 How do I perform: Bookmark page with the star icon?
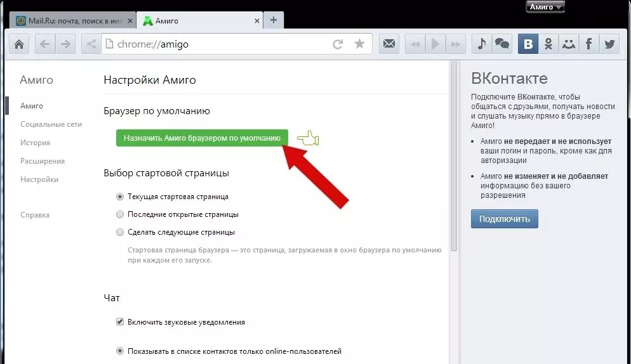[x=359, y=44]
